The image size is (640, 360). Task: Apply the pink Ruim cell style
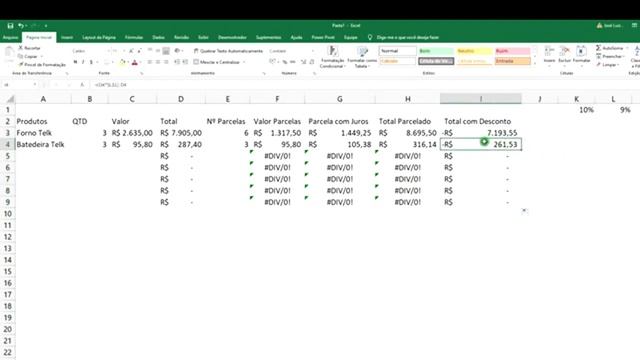513,51
